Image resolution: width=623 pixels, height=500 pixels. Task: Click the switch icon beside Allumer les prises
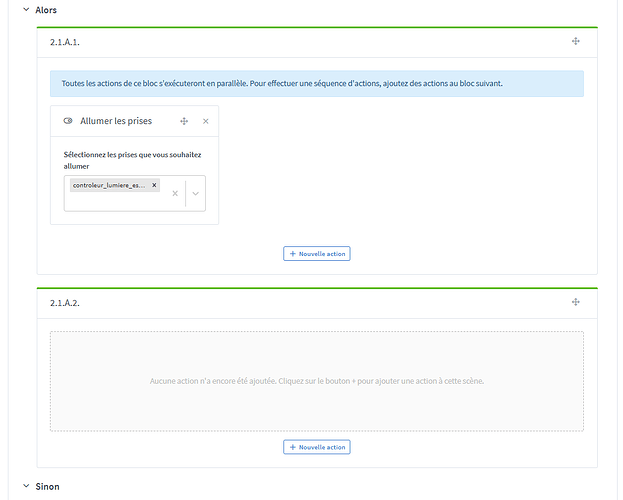click(x=67, y=121)
